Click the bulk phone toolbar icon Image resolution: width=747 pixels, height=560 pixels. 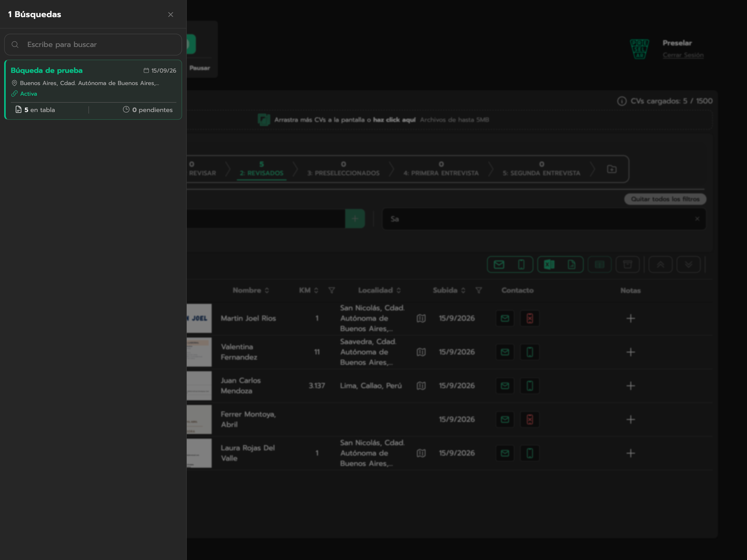[521, 264]
